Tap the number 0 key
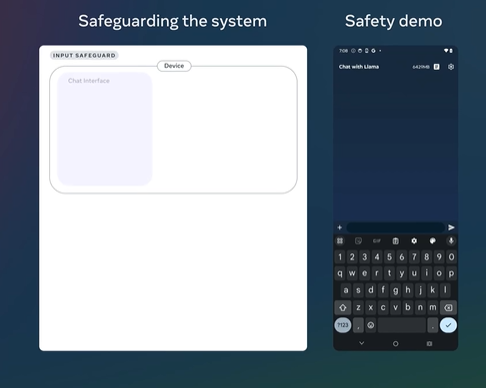Screen dimensions: 486x388 (x=451, y=257)
